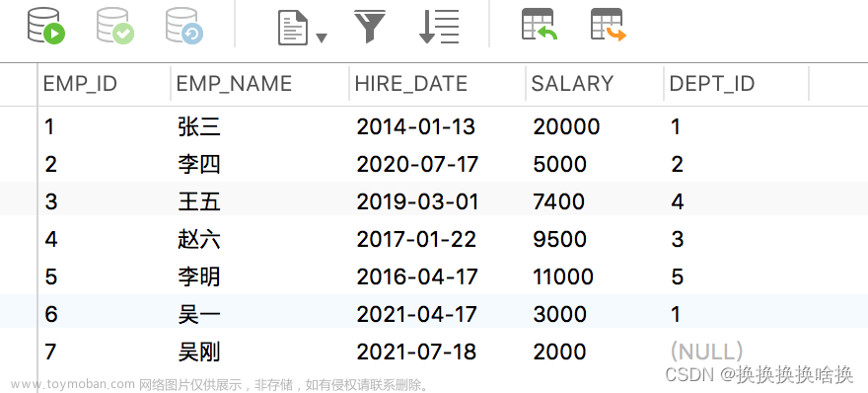The height and width of the screenshot is (393, 868).
Task: Select the EMP_NAME column header
Action: 234,84
